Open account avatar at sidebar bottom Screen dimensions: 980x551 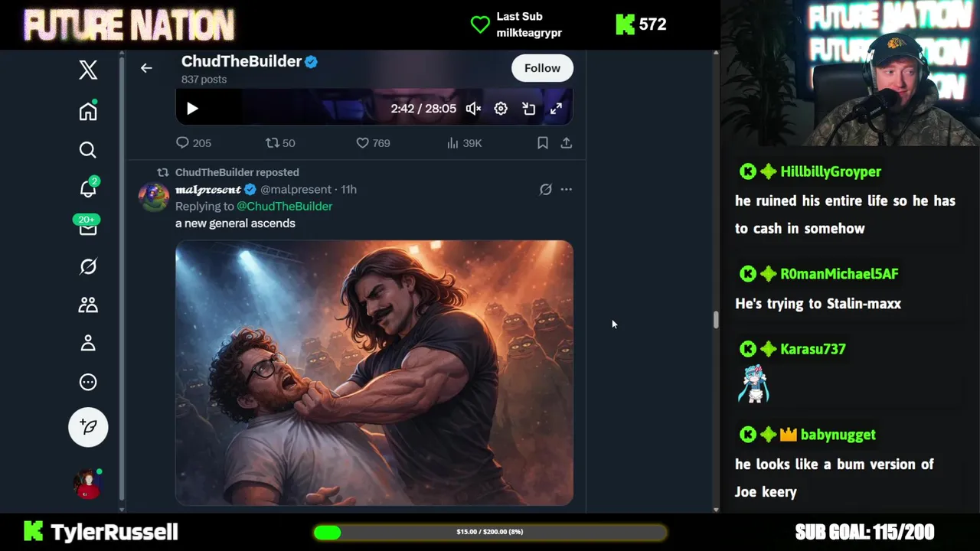coord(88,484)
